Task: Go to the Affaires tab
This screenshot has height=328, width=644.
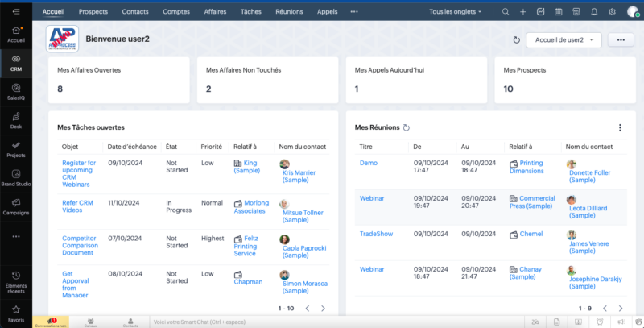Action: tap(214, 12)
